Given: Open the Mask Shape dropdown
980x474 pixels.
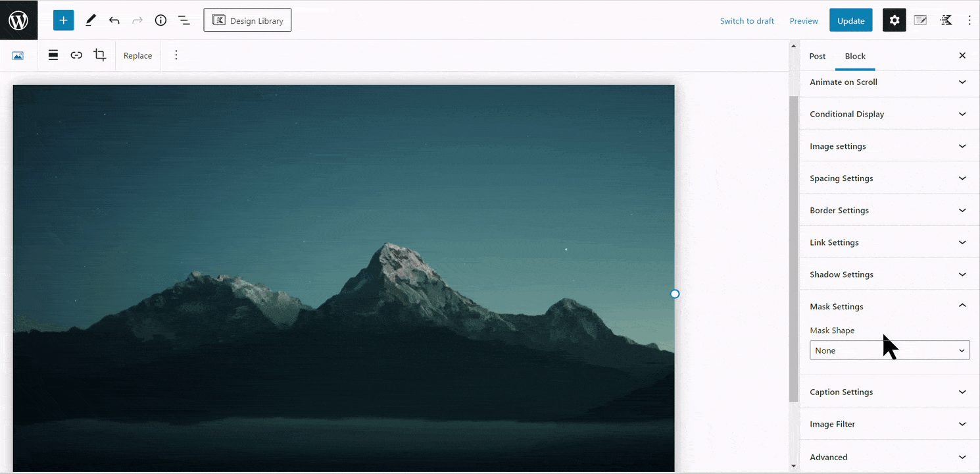Looking at the screenshot, I should (889, 350).
